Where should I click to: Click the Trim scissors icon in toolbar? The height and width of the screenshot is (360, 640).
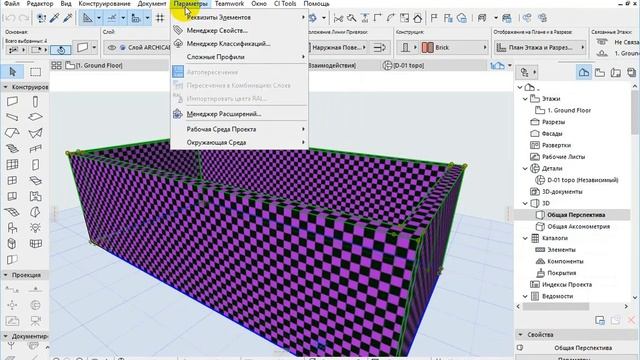(338, 18)
